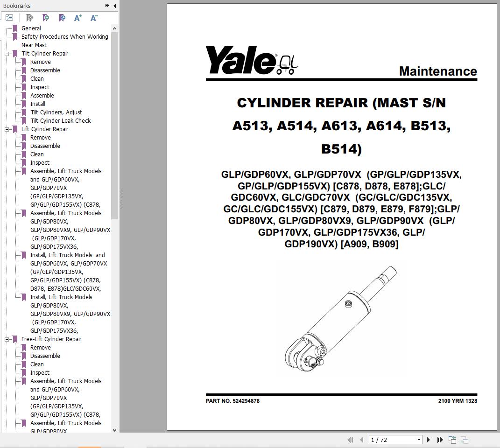Open Safety Procedures When Working Near Mast

(x=65, y=41)
